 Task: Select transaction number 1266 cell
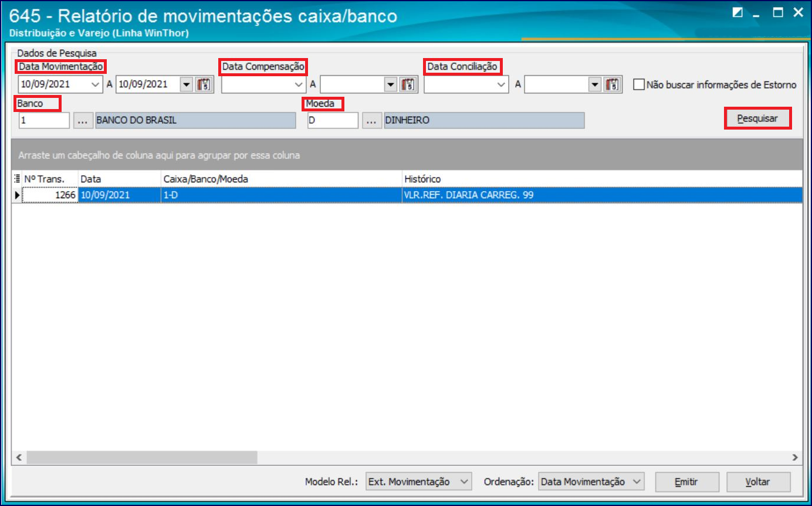coord(50,195)
